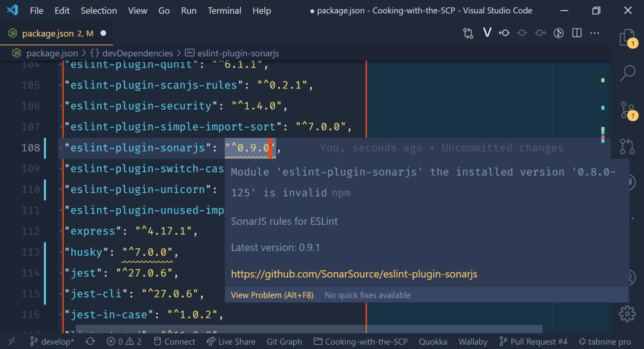Click View Problem (Alt+F8) in hover
Screen dimensions: 644x349
click(x=272, y=295)
